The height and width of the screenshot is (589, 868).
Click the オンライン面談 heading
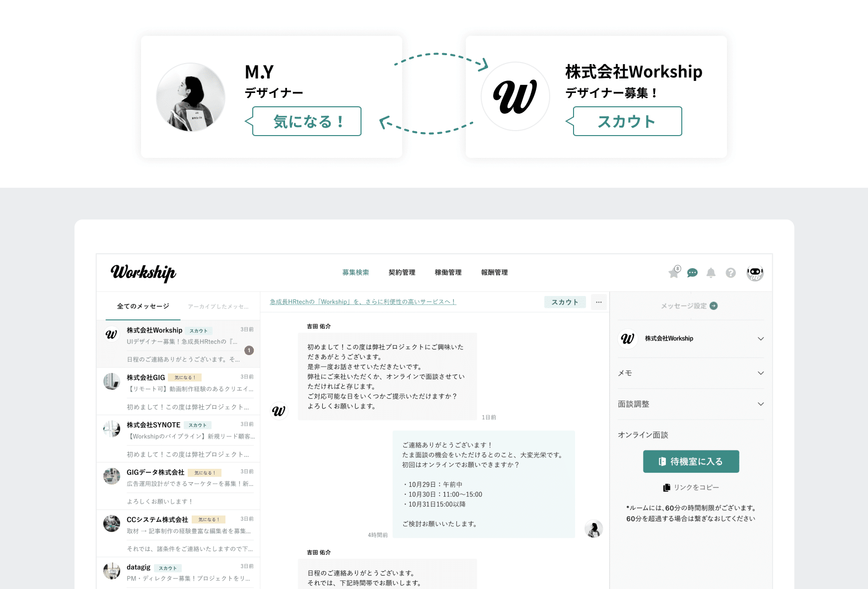click(x=643, y=435)
